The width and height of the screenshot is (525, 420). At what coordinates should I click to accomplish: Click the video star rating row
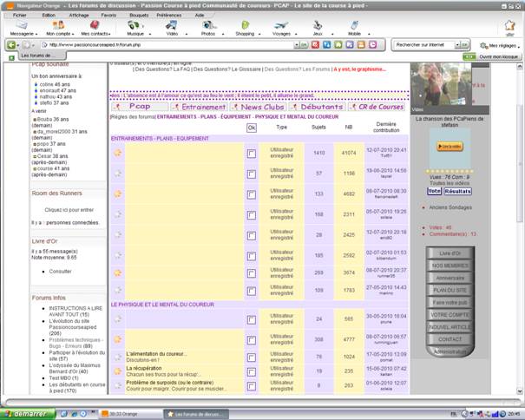point(450,171)
